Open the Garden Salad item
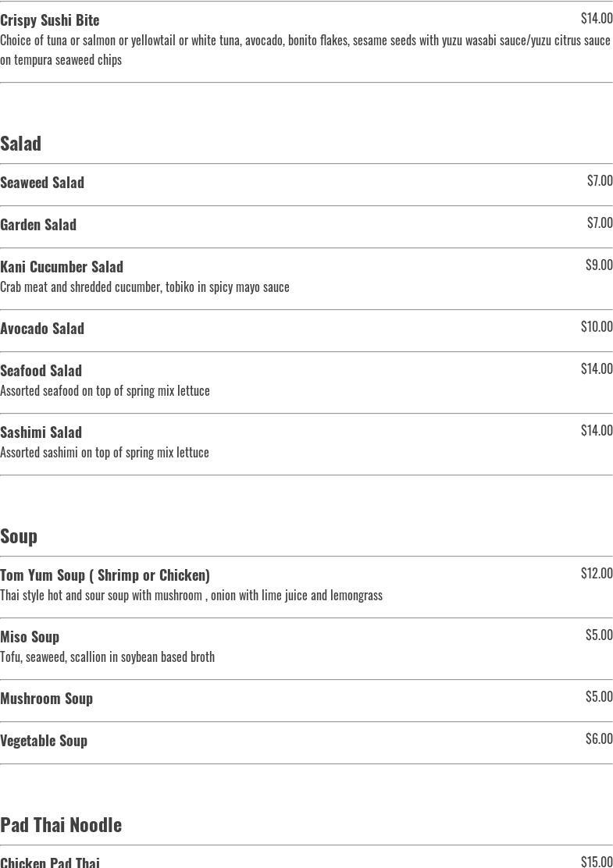 [38, 225]
